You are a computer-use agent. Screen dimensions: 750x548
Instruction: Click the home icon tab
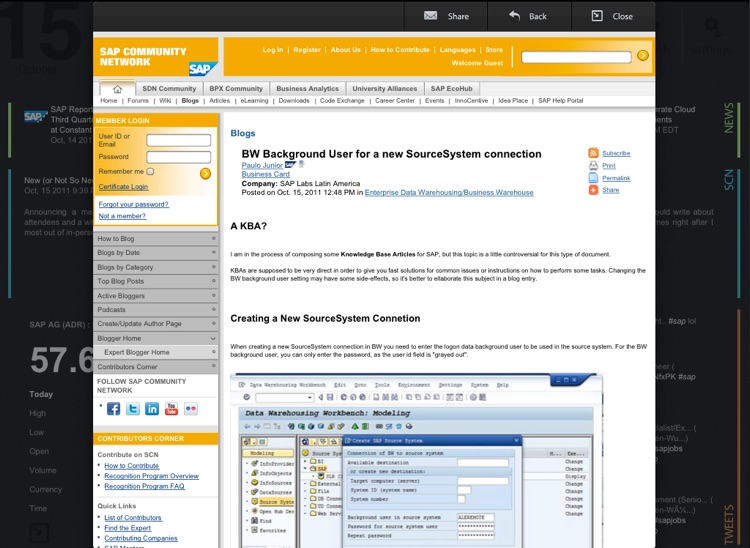117,89
